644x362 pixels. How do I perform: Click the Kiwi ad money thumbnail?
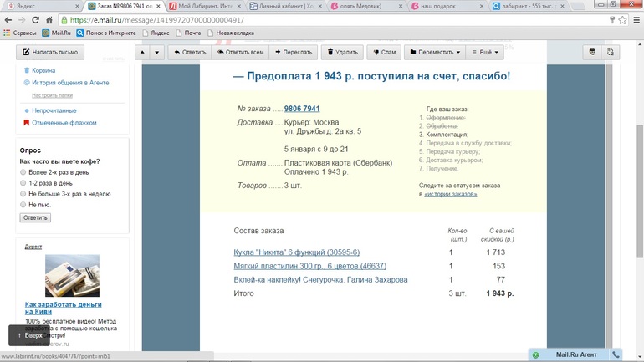72,275
